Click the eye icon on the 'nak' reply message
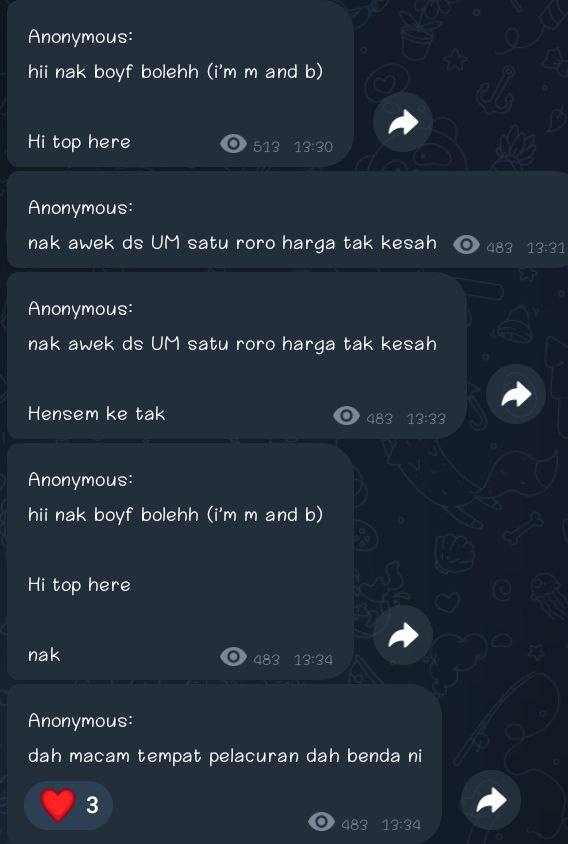Viewport: 568px width, 844px height. [234, 657]
